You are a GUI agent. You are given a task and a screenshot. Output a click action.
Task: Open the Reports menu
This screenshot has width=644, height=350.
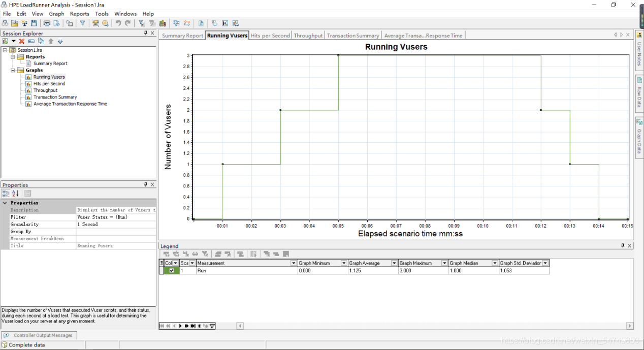79,14
